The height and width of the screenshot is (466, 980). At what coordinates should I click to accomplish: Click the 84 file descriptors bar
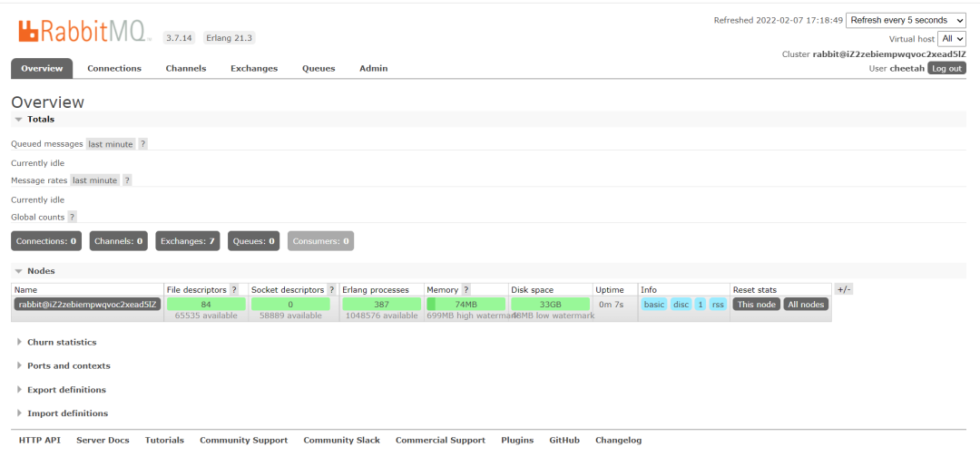(x=206, y=305)
